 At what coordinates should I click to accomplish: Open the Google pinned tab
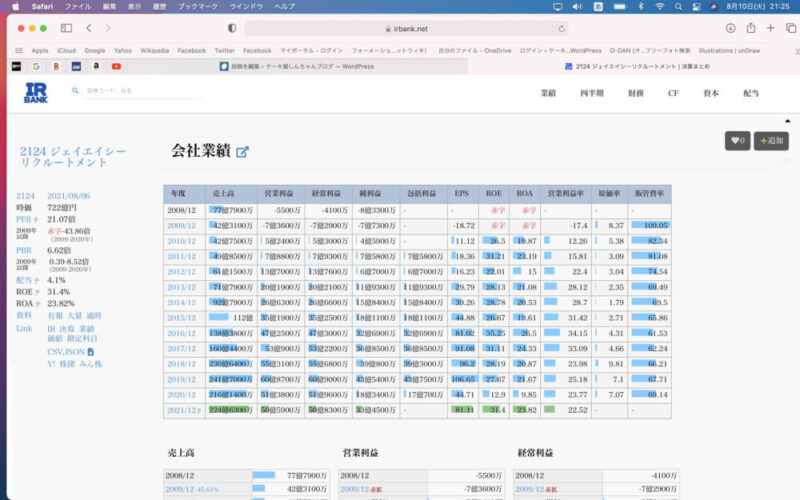36,66
